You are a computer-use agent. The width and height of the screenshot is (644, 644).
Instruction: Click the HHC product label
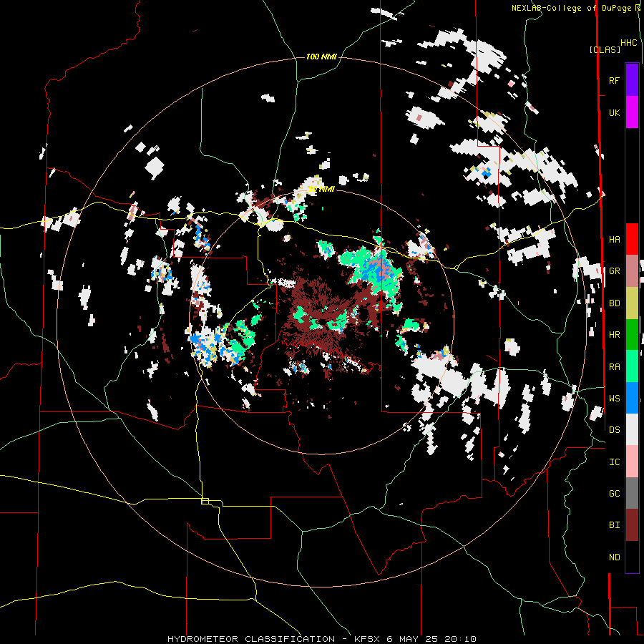click(629, 43)
